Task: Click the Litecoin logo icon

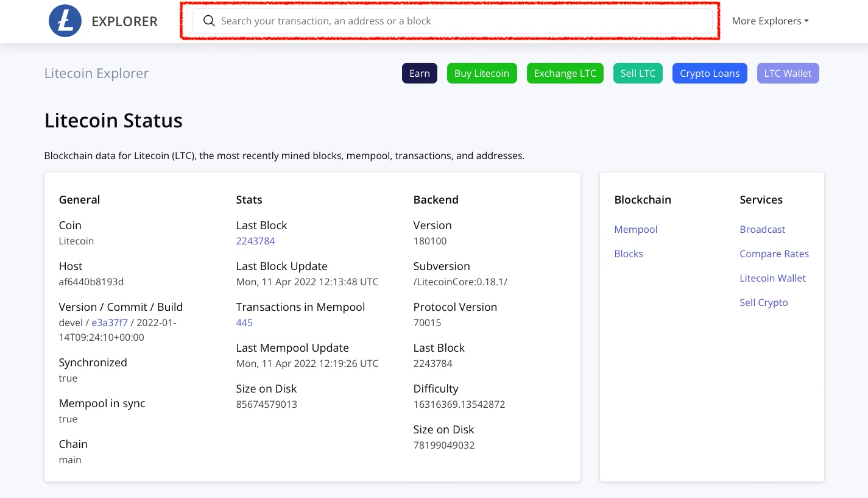Action: (65, 21)
